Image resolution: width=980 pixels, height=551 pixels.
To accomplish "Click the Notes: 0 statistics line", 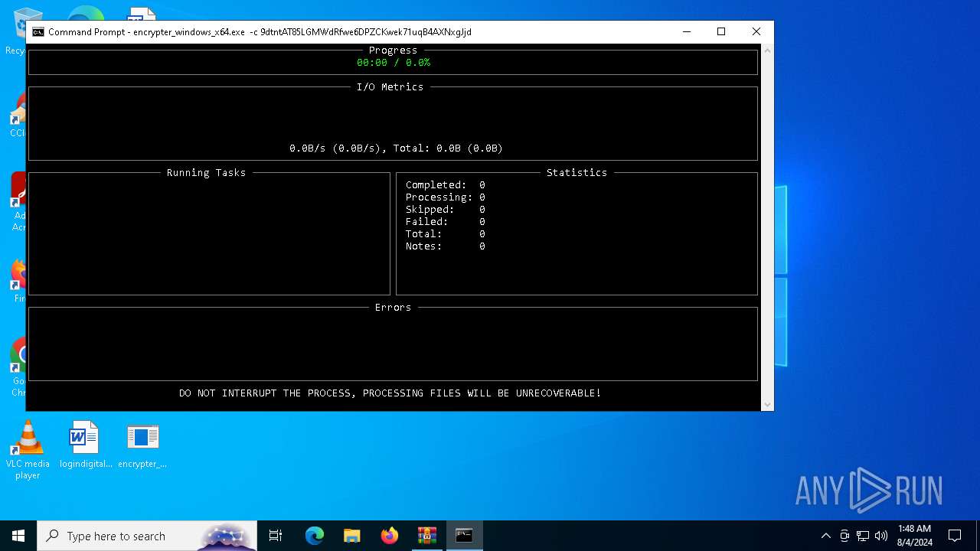I will point(446,246).
